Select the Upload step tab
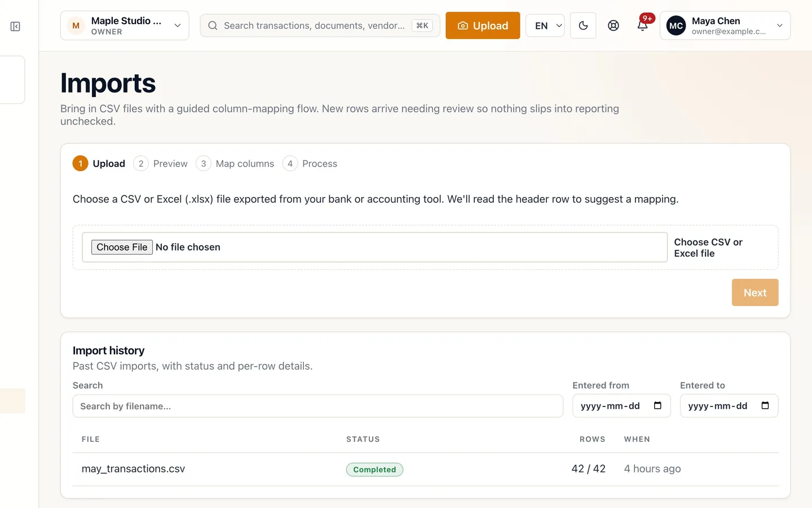Image resolution: width=812 pixels, height=508 pixels. [99, 164]
